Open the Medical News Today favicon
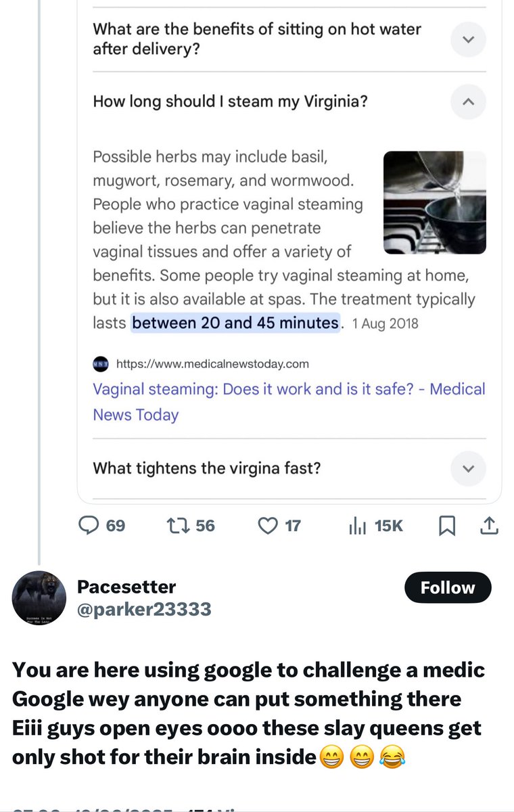Screen dimensions: 514x812 (x=100, y=363)
